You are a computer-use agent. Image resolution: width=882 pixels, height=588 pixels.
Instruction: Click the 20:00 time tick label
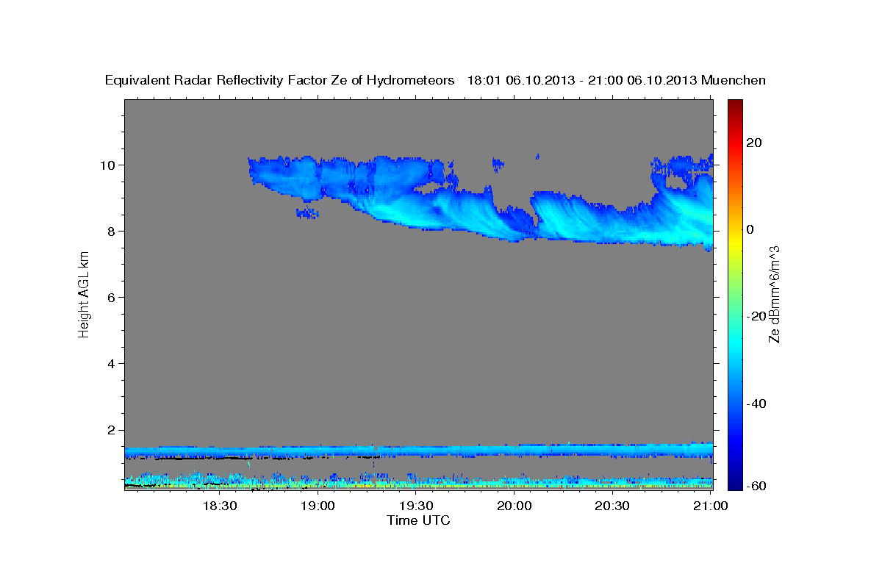click(x=514, y=506)
